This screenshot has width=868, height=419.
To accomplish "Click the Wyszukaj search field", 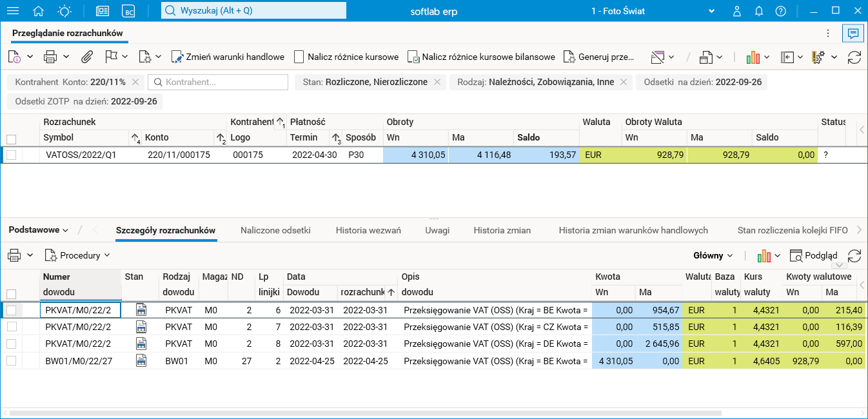I will point(253,11).
